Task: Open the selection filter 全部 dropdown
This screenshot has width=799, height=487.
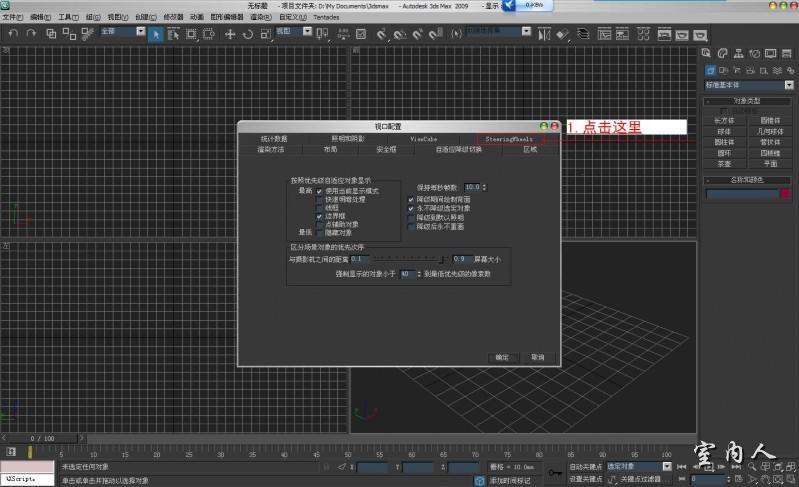Action: [121, 32]
